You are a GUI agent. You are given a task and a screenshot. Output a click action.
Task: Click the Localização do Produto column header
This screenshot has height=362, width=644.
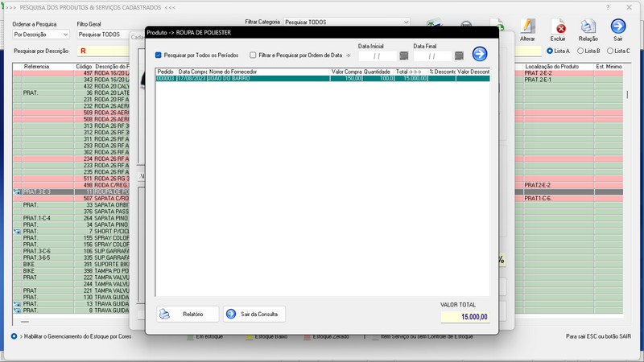click(559, 67)
